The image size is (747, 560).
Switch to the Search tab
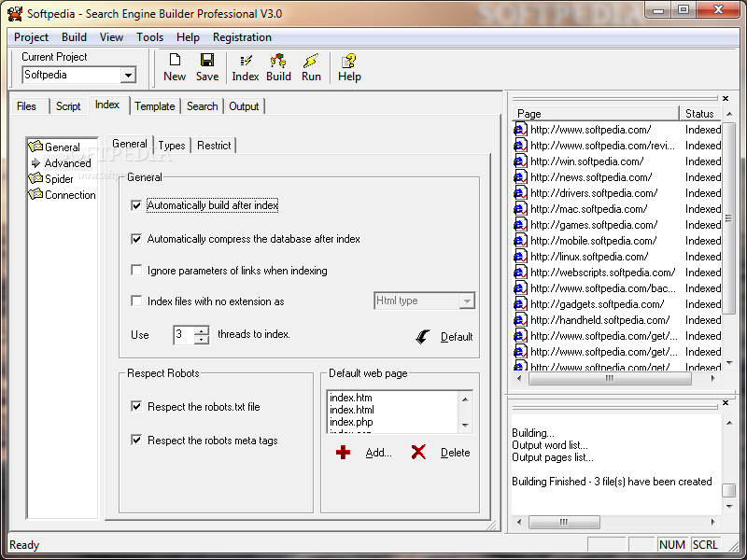[x=202, y=106]
